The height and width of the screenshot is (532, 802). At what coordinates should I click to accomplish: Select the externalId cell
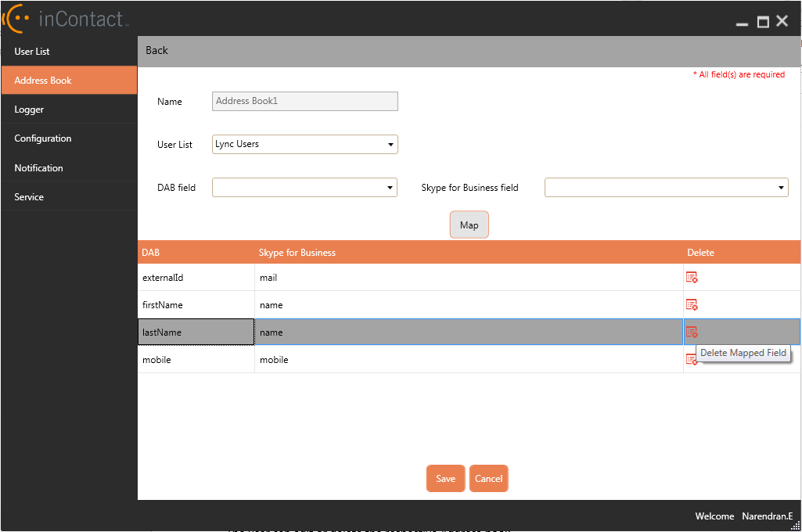pos(196,277)
